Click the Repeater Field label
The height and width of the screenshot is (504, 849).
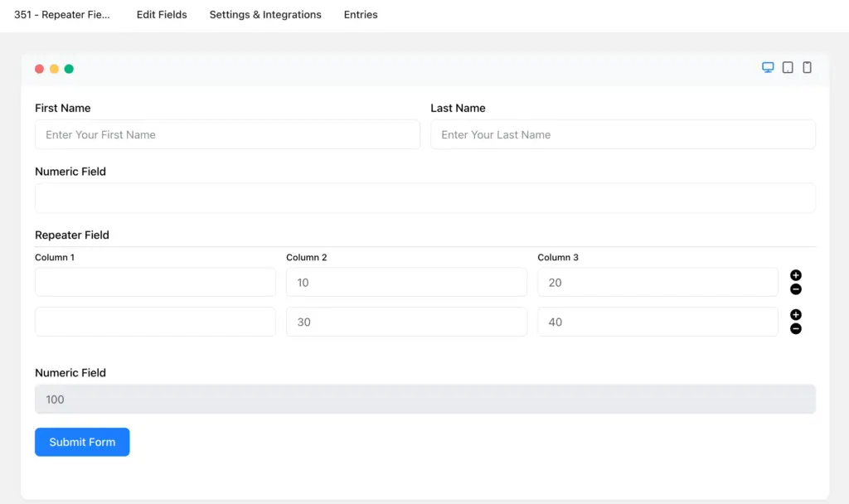[72, 235]
